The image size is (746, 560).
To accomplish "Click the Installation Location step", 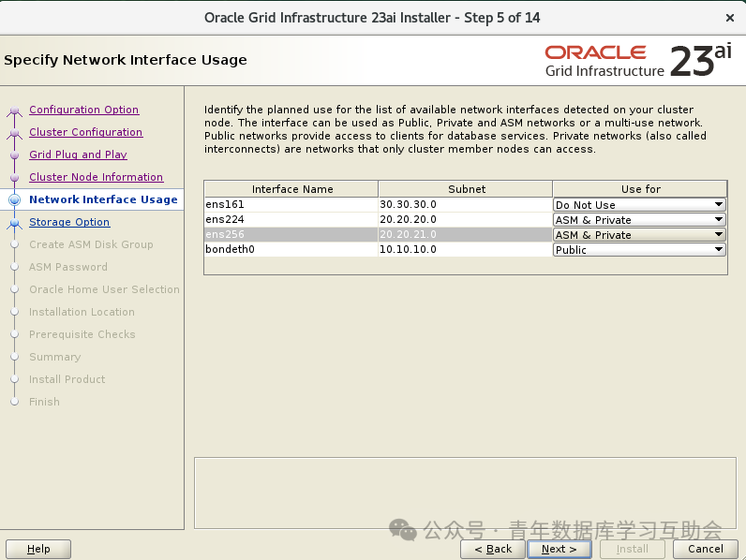I will click(82, 312).
